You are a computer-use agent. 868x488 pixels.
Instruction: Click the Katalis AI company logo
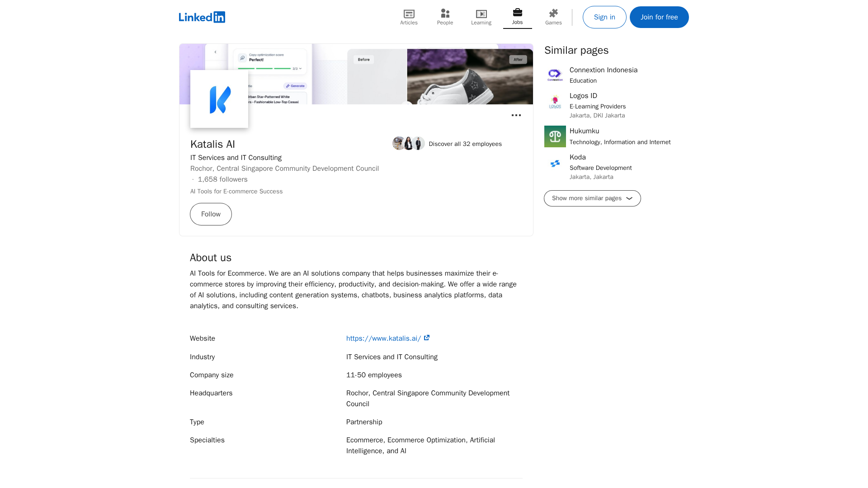(219, 99)
